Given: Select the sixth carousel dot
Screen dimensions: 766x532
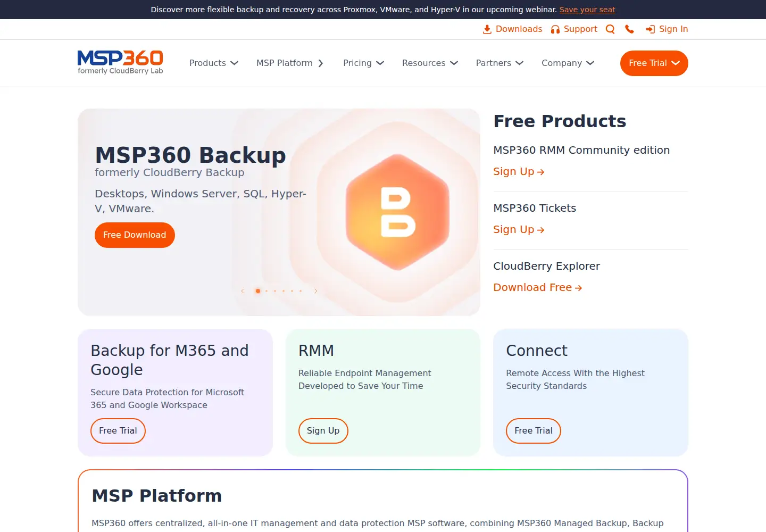Looking at the screenshot, I should pos(301,291).
